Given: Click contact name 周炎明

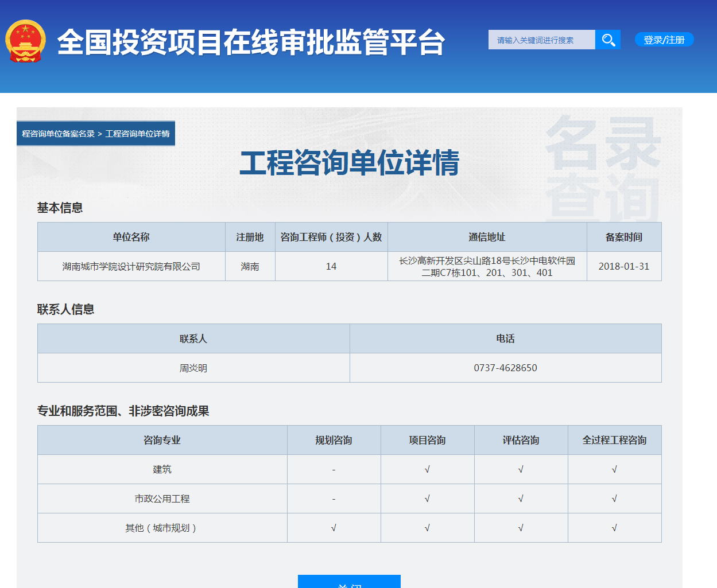Looking at the screenshot, I should [x=193, y=368].
